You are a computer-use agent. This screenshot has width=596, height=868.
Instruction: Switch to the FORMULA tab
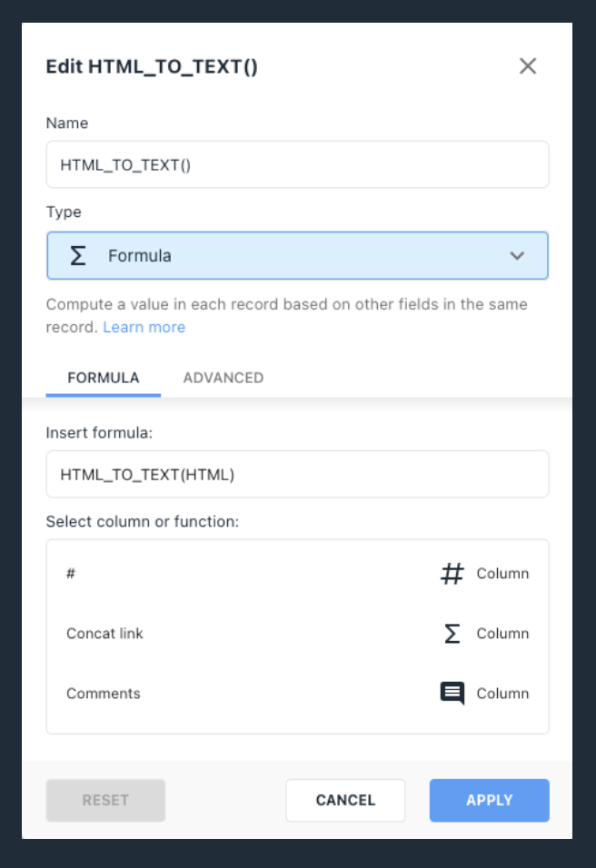pos(103,378)
